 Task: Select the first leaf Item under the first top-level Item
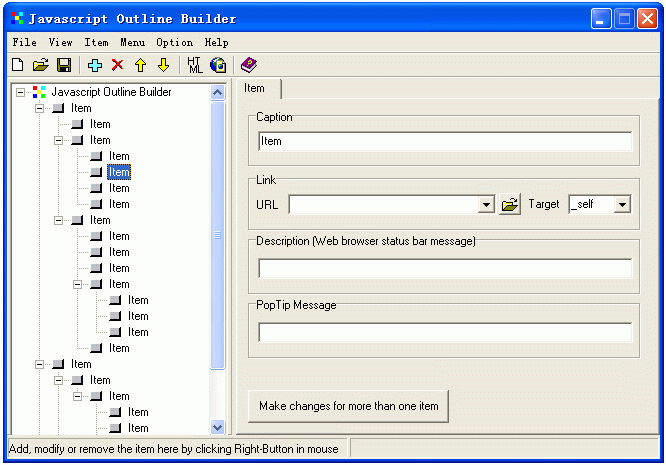coord(100,124)
